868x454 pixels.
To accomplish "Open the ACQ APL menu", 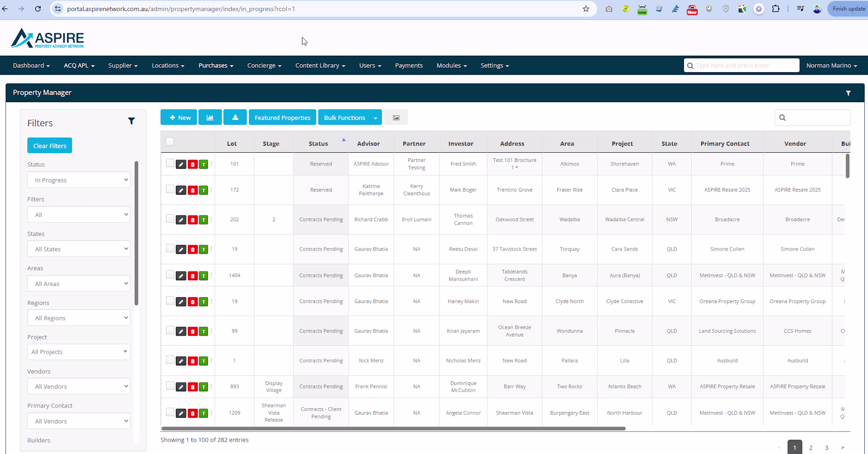I will coord(79,65).
